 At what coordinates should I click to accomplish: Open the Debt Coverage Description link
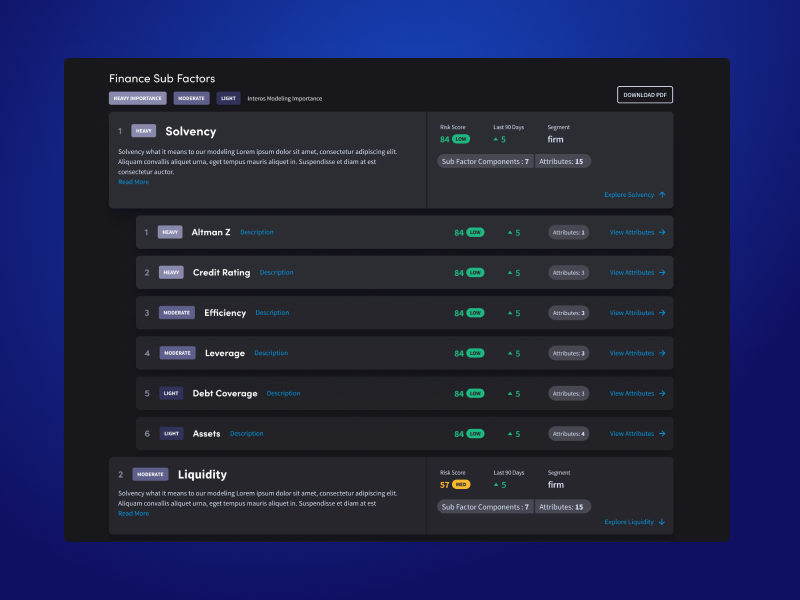pos(283,393)
